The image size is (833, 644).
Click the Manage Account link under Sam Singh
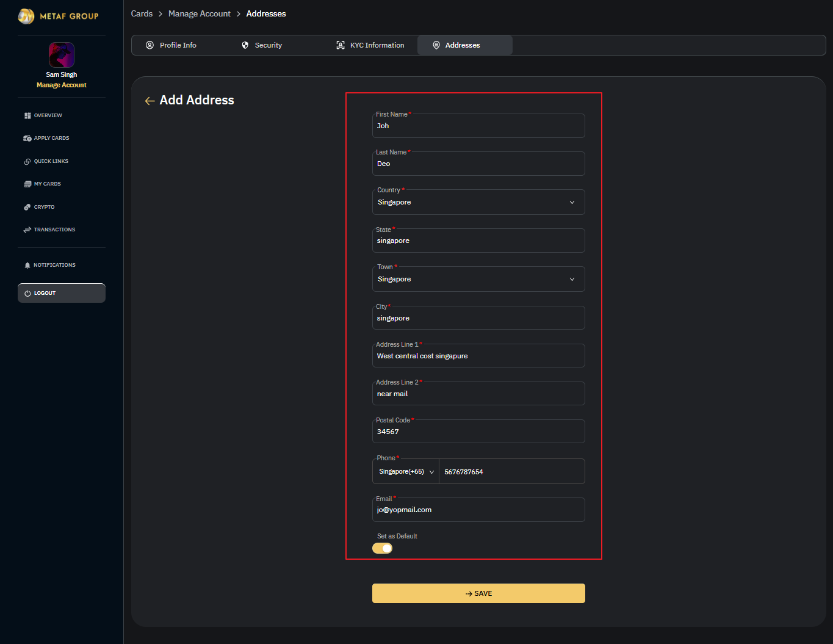tap(62, 85)
